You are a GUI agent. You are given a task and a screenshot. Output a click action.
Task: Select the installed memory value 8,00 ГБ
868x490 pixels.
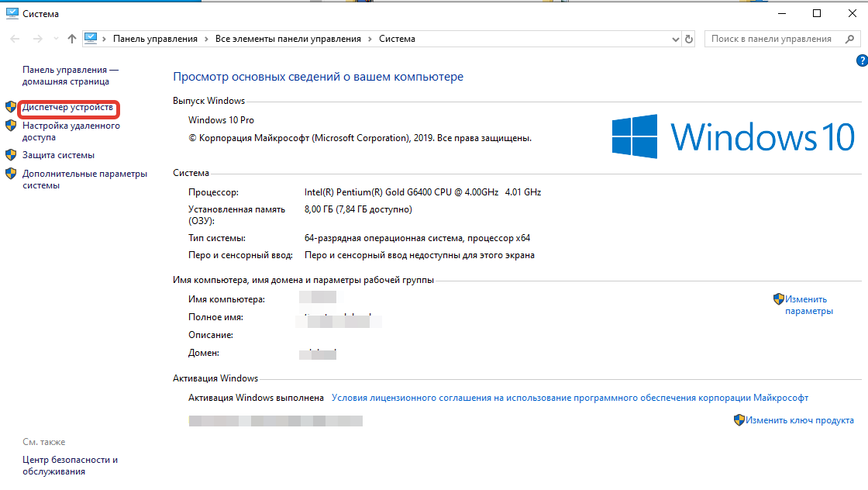(358, 209)
